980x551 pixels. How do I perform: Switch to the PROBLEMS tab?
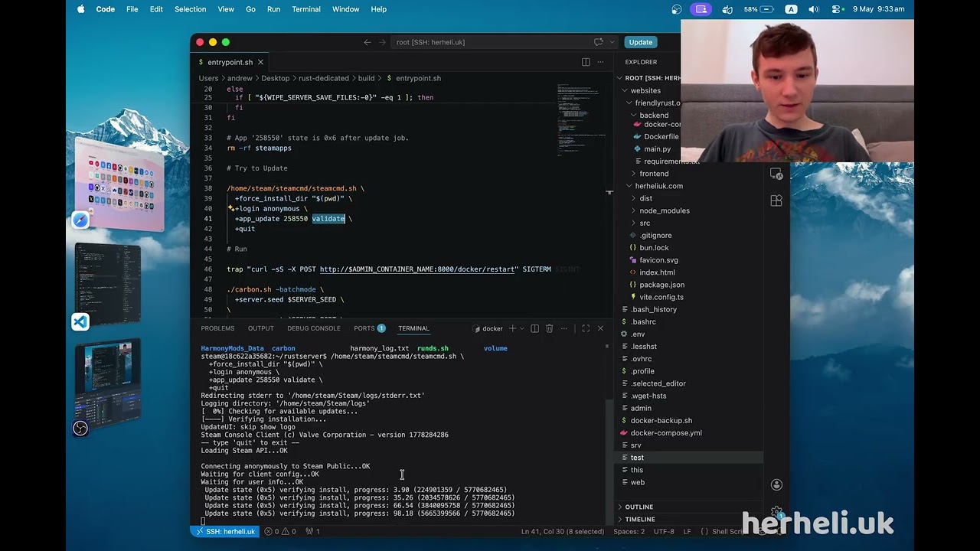pos(217,328)
